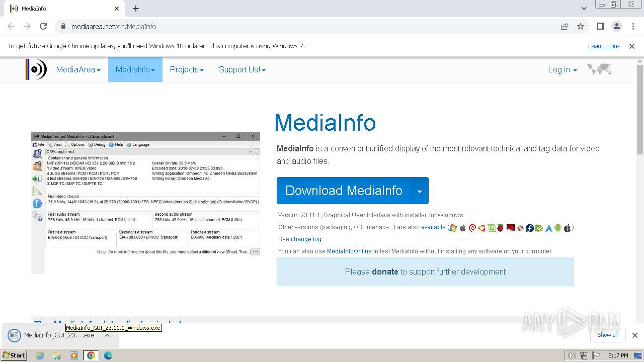
Task: Share this page icon in address bar
Action: pos(565,26)
